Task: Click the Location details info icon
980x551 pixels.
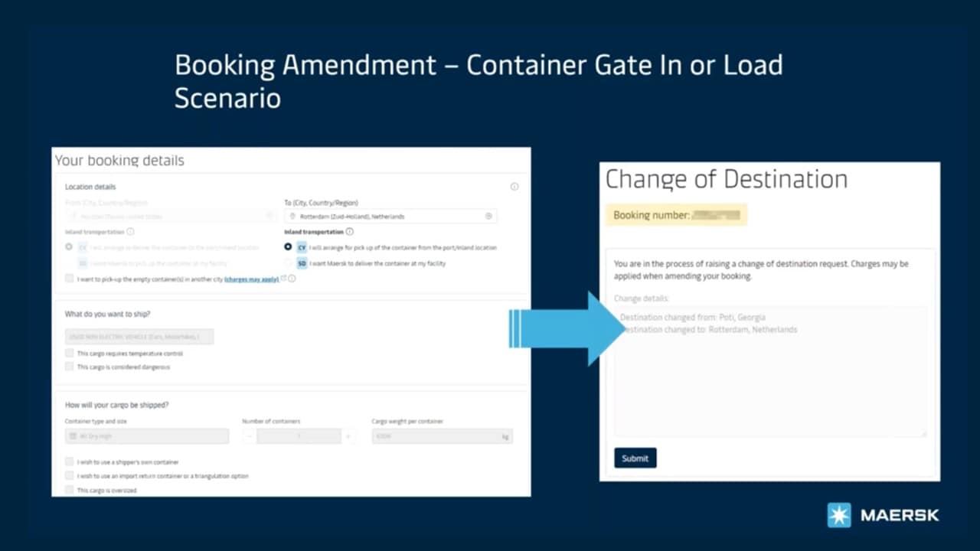Action: (x=514, y=187)
